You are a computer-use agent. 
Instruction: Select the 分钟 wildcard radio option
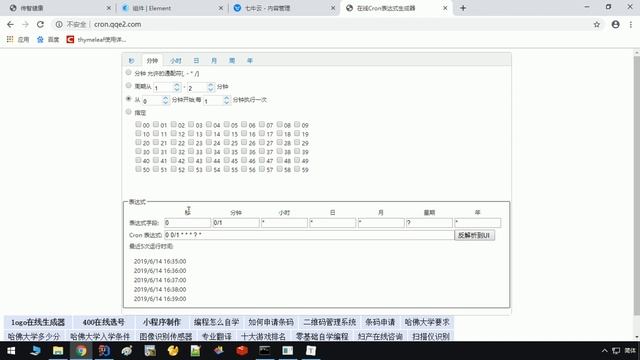(129, 73)
